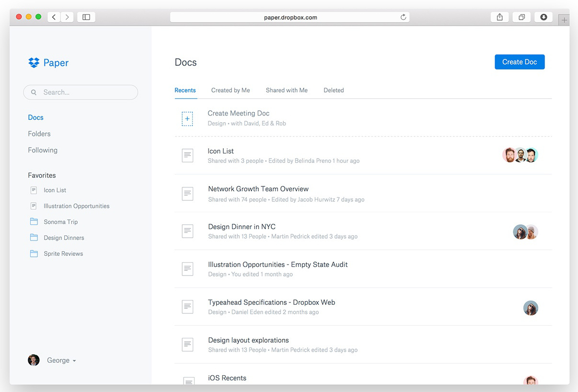Click George's profile avatar
This screenshot has height=392, width=578.
click(34, 360)
